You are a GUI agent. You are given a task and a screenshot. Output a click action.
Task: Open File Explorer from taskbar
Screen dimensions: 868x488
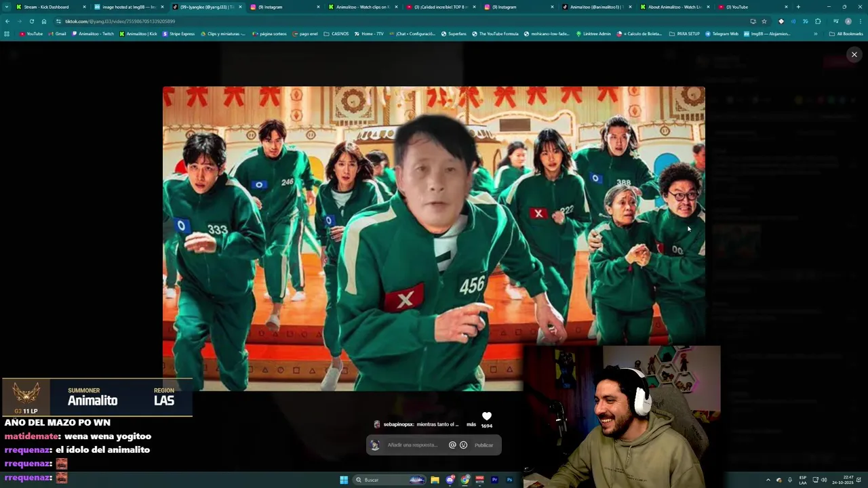[x=435, y=480]
